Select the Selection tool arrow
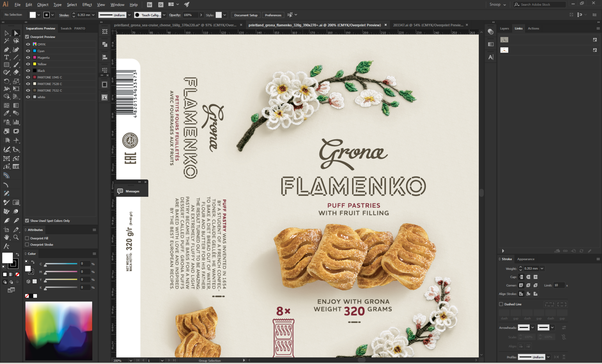 [6, 33]
